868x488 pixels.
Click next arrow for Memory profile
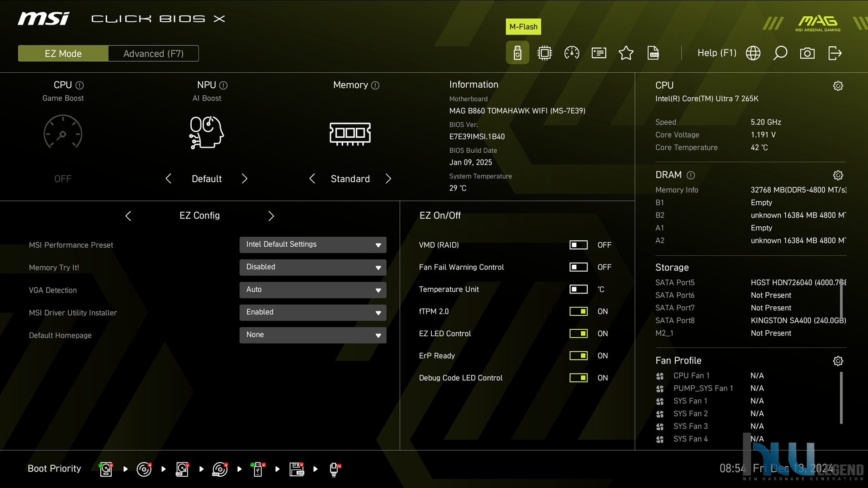388,179
